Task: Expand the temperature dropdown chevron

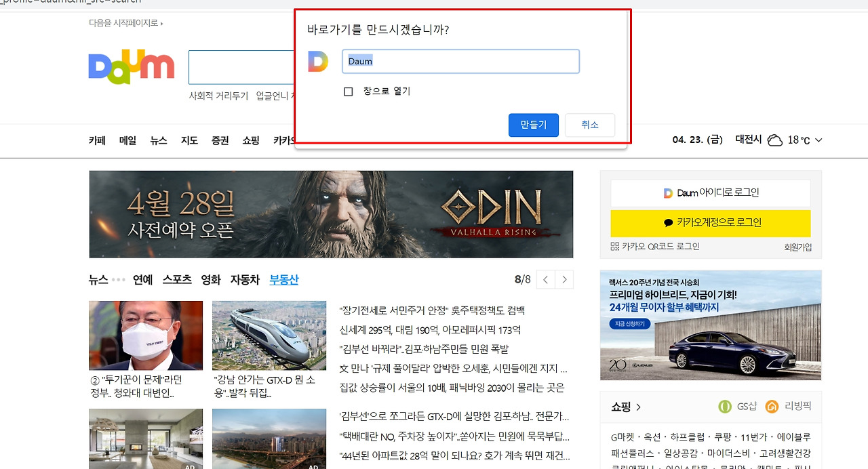Action: (818, 140)
